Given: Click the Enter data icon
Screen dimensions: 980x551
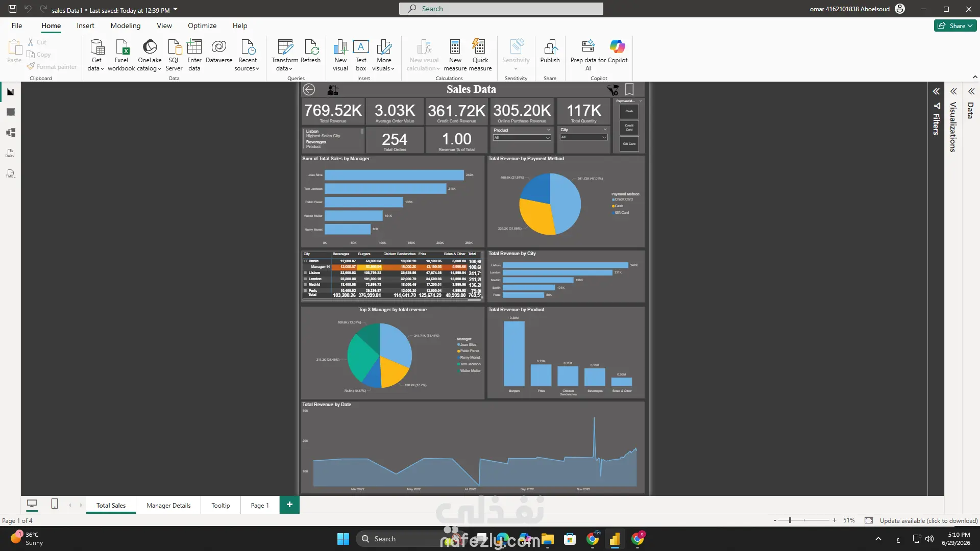Looking at the screenshot, I should pyautogui.click(x=194, y=47).
